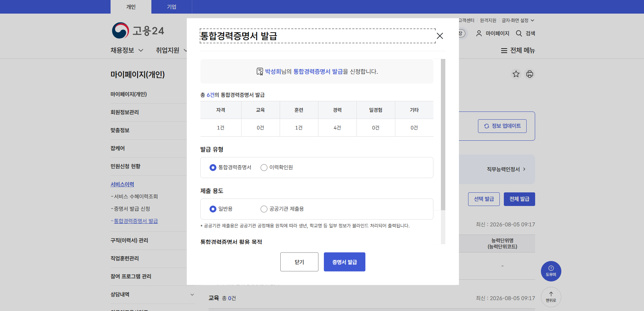
Task: Close the 통합경력증명서 발급 dialog with X
Action: [x=440, y=36]
